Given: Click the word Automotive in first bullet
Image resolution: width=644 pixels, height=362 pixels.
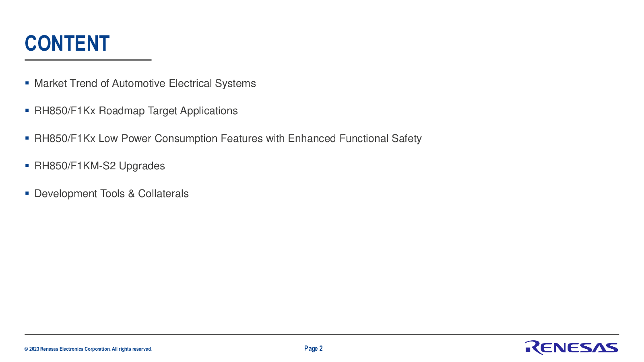Looking at the screenshot, I should pos(138,83).
